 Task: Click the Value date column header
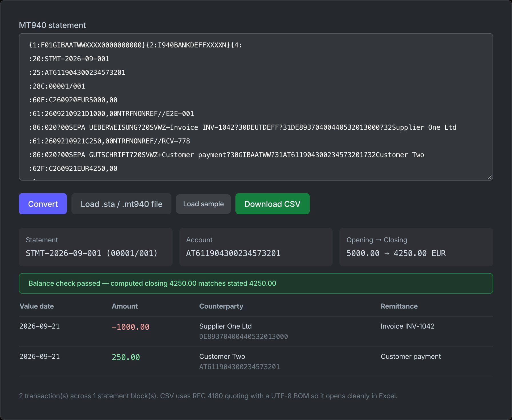coord(37,306)
